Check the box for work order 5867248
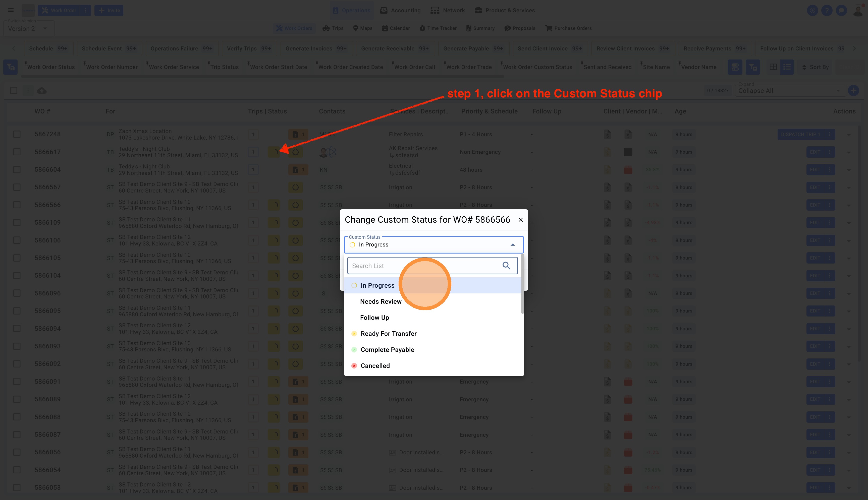The height and width of the screenshot is (500, 868). coord(17,134)
